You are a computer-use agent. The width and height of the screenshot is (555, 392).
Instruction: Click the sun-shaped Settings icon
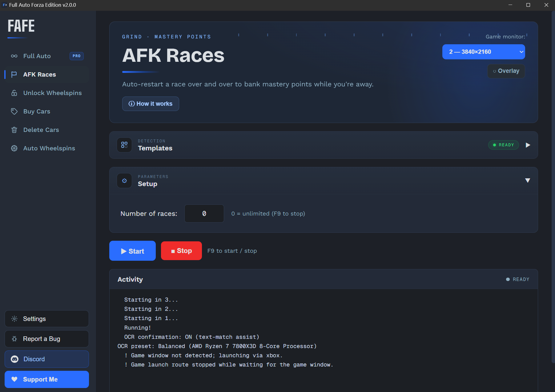pyautogui.click(x=14, y=319)
